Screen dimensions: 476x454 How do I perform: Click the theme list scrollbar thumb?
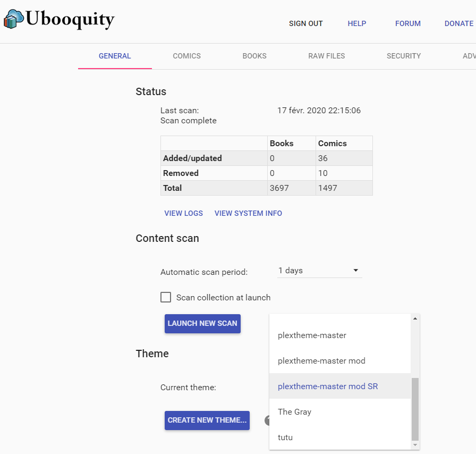(415, 409)
